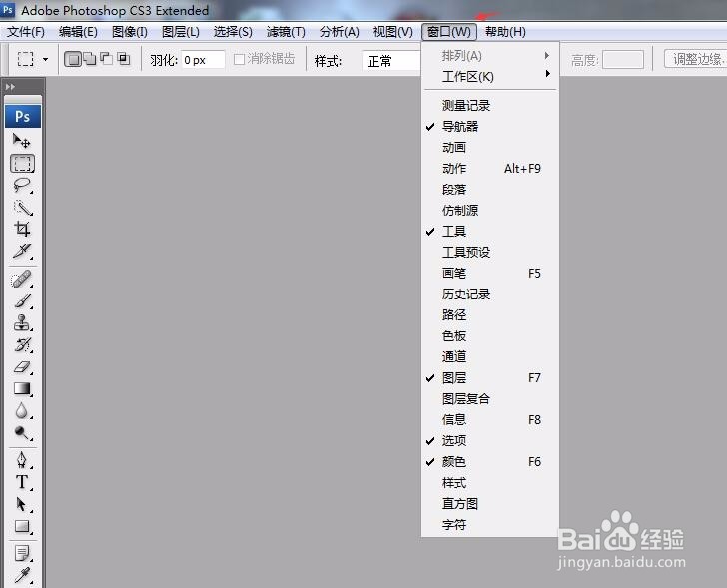Uncheck 导航器 in the Window menu
Viewport: 727px width, 588px height.
tap(490, 127)
